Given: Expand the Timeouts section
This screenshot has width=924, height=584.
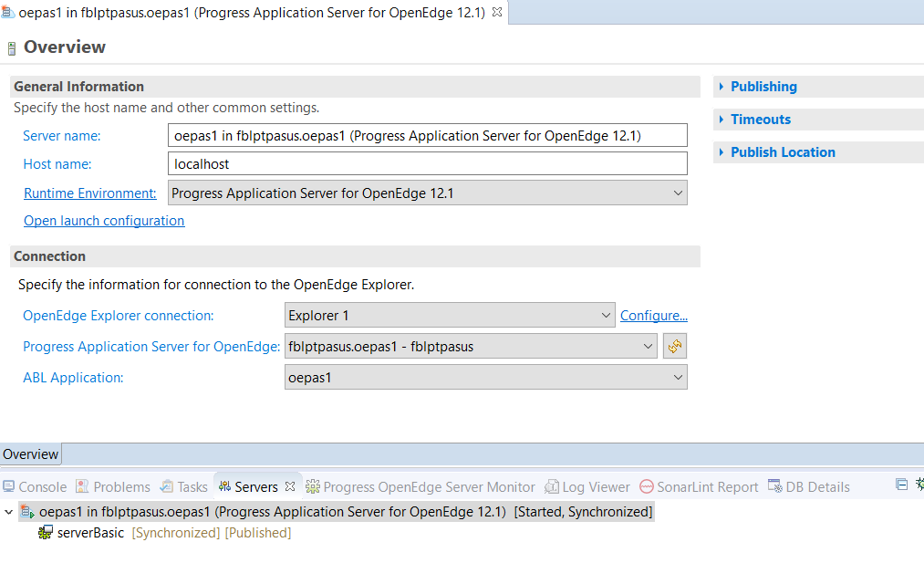Looking at the screenshot, I should point(761,119).
